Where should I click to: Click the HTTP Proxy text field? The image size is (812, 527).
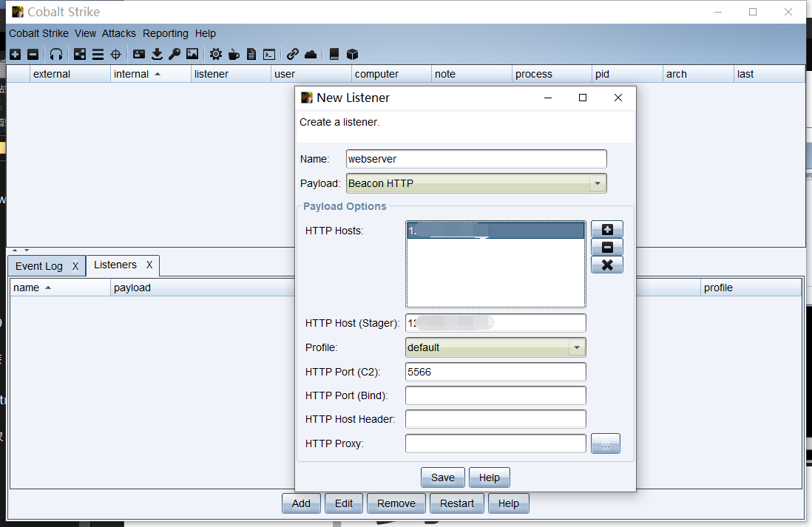click(495, 443)
